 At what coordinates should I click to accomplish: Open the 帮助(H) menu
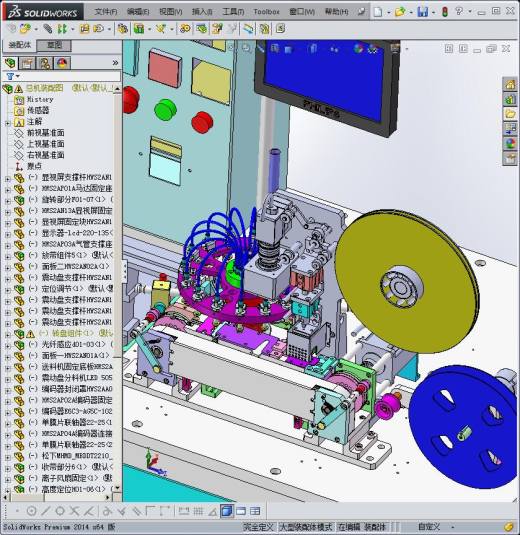pyautogui.click(x=336, y=12)
